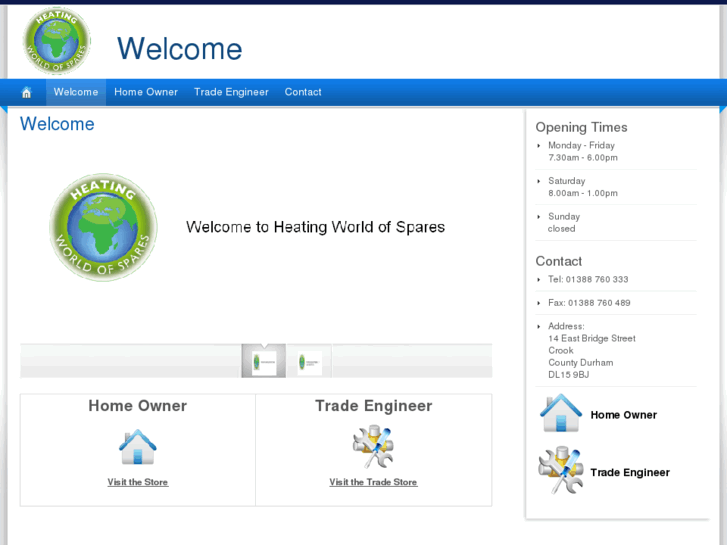
Task: Click the DL15 9BJ postcode text
Action: click(x=568, y=375)
